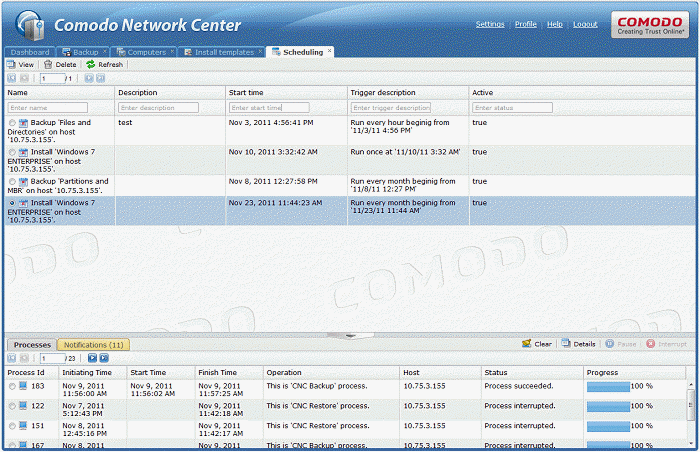Click the Logout link
Screen dimensions: 700x452
click(x=585, y=24)
